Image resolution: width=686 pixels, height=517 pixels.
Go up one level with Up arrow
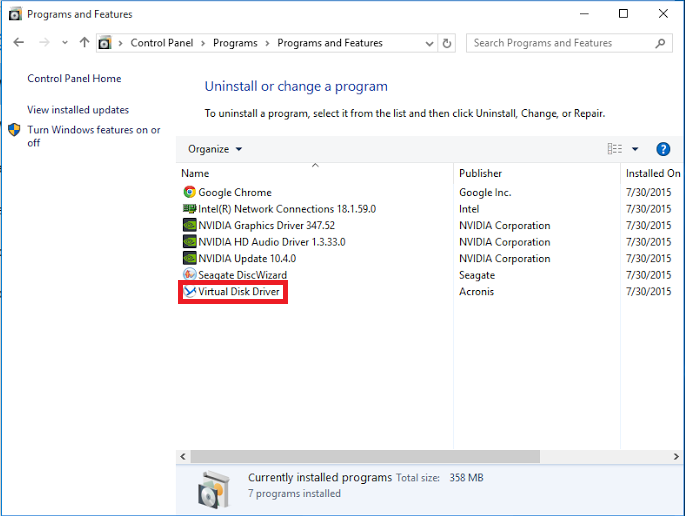[84, 42]
